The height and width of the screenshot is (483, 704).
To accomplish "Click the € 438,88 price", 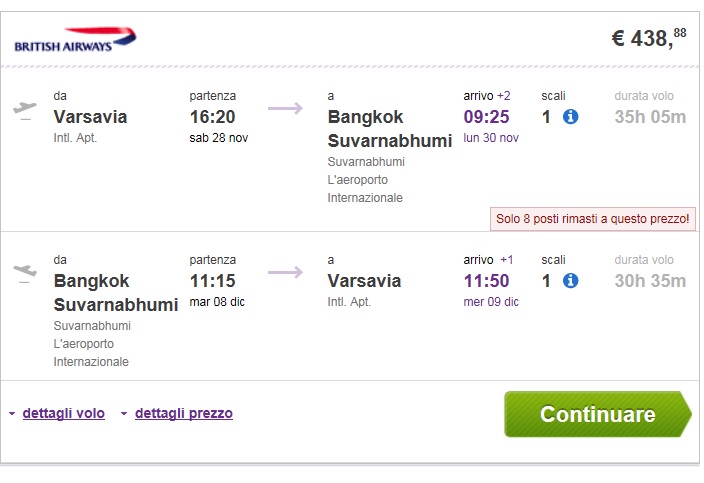I will (649, 38).
